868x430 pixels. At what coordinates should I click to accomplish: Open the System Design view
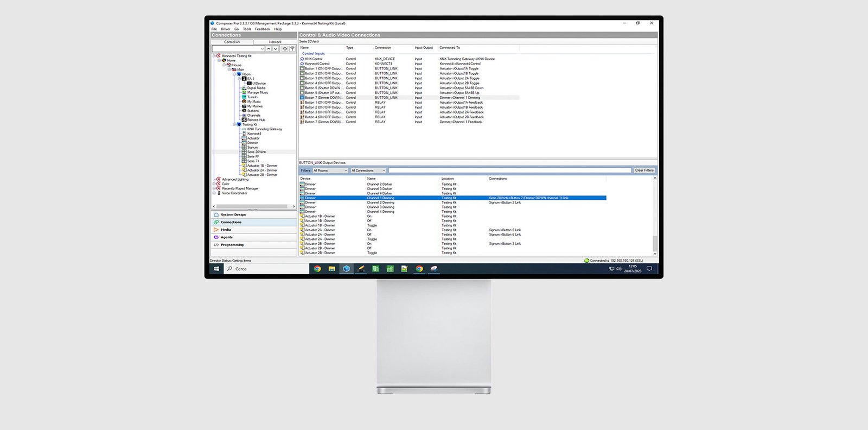(253, 214)
